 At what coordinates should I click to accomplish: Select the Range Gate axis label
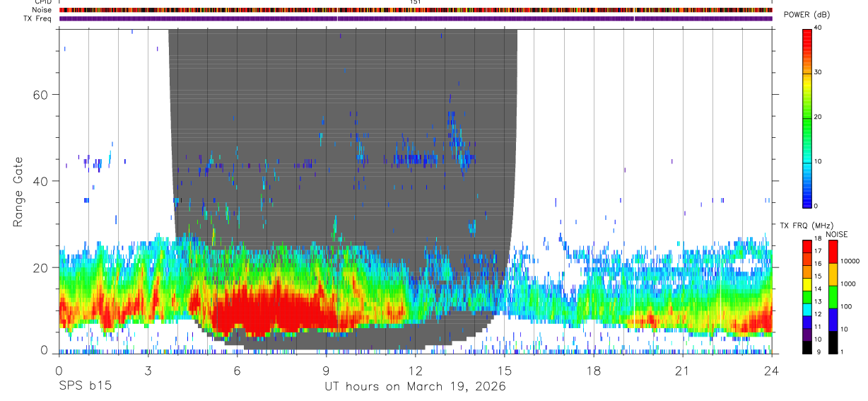18,191
